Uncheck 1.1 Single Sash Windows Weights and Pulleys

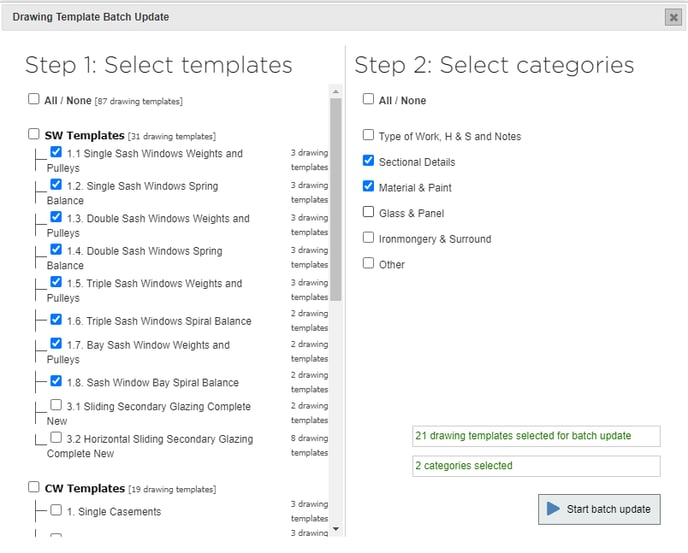pyautogui.click(x=56, y=153)
